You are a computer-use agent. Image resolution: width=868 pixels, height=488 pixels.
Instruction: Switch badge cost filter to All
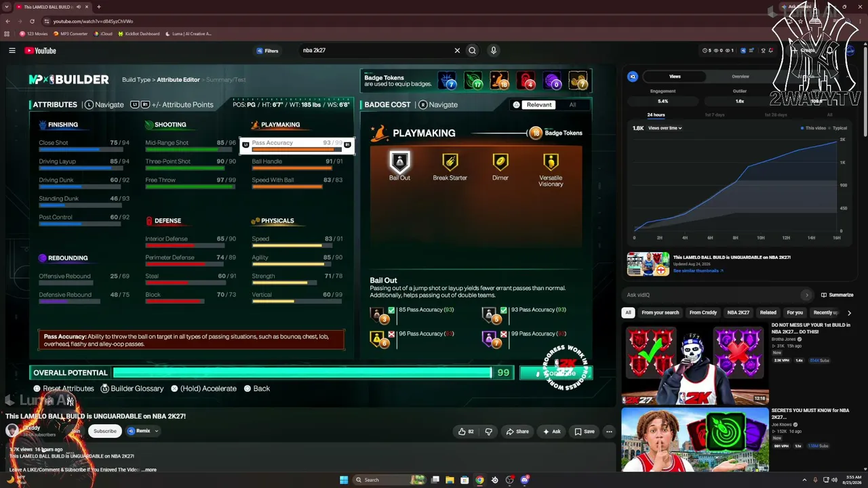coord(572,104)
